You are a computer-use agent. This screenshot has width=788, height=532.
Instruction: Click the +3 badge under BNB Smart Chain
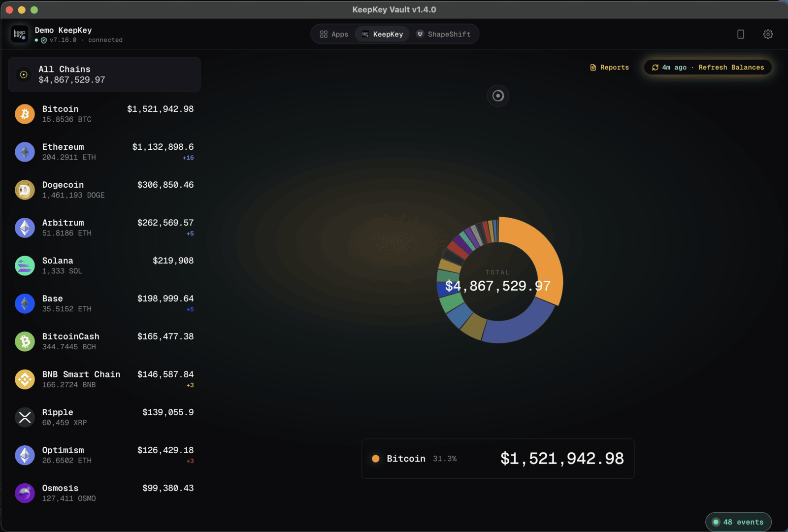190,385
